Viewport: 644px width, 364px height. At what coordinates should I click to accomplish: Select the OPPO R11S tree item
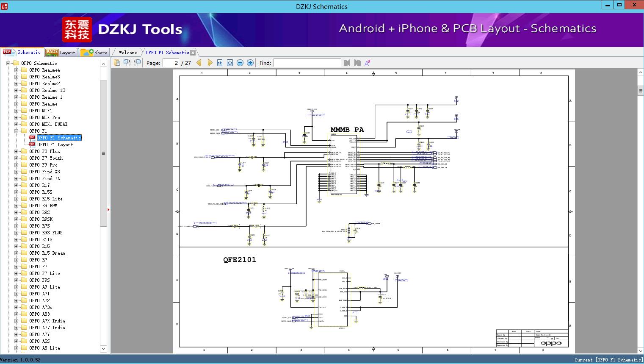(x=41, y=239)
